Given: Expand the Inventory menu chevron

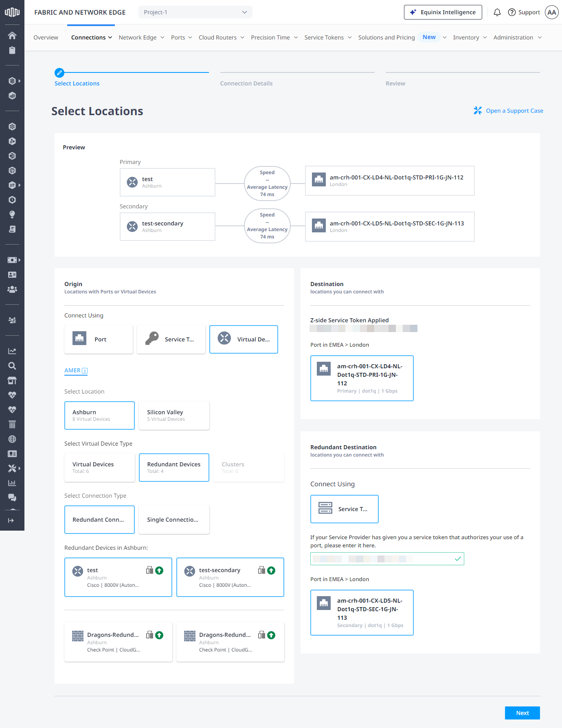Looking at the screenshot, I should [x=485, y=37].
